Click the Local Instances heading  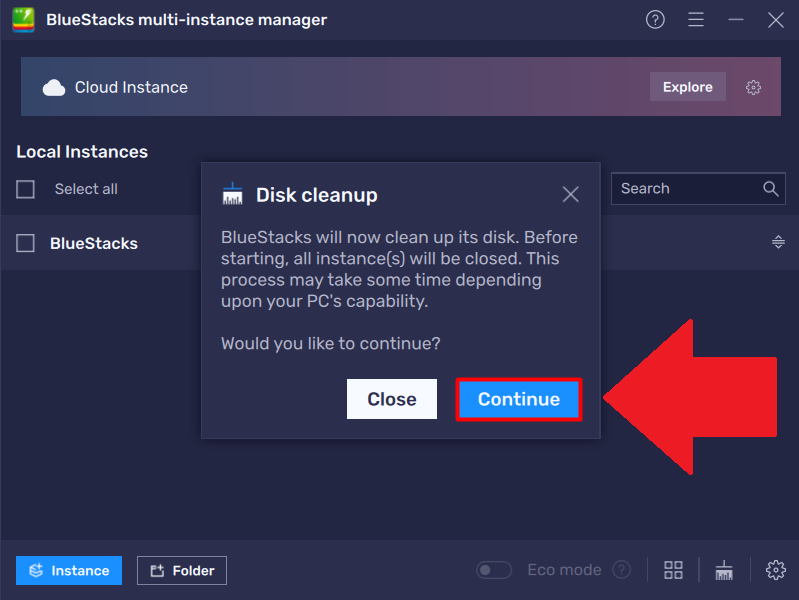82,152
